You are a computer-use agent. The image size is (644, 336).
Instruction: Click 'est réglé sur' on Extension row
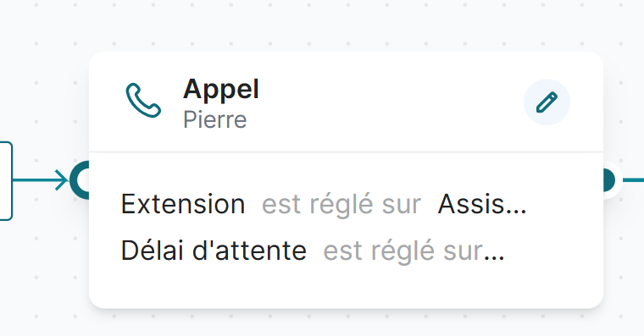tap(341, 204)
